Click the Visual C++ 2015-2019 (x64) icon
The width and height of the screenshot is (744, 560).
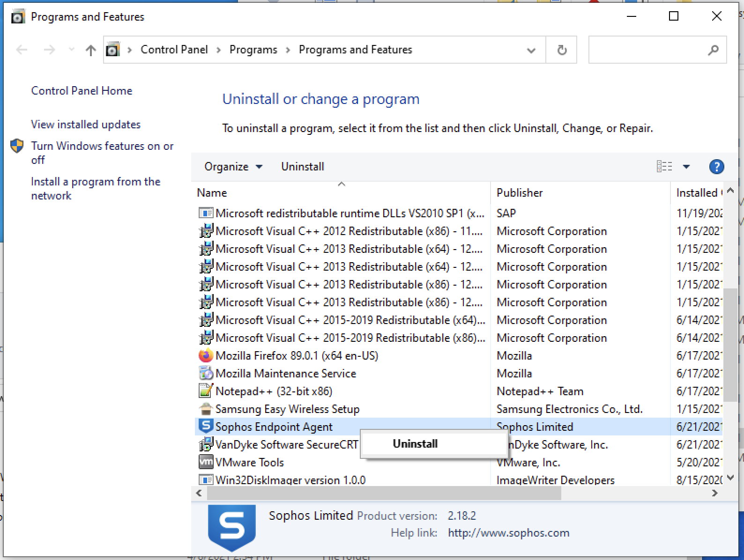coord(206,320)
